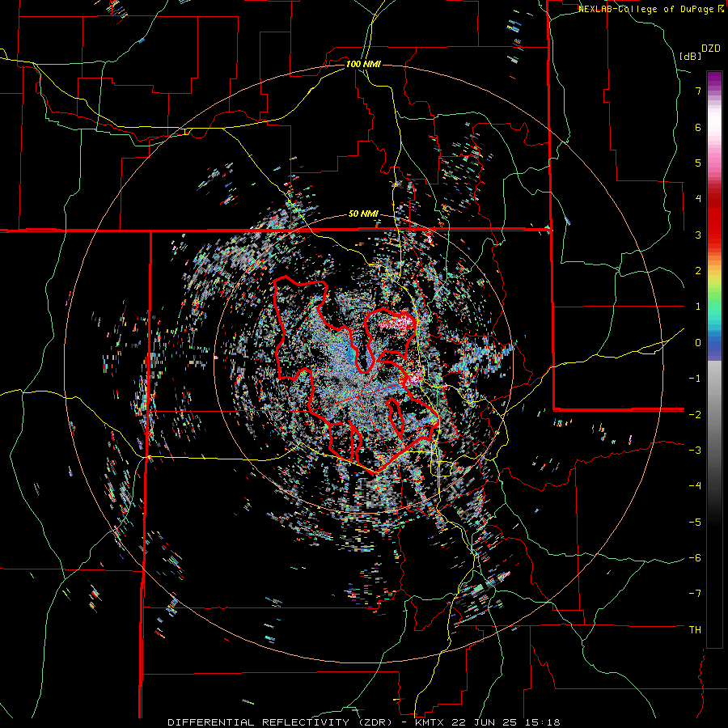Click the large pink-white high-ZDR echo cluster
The height and width of the screenshot is (728, 728).
click(x=396, y=321)
